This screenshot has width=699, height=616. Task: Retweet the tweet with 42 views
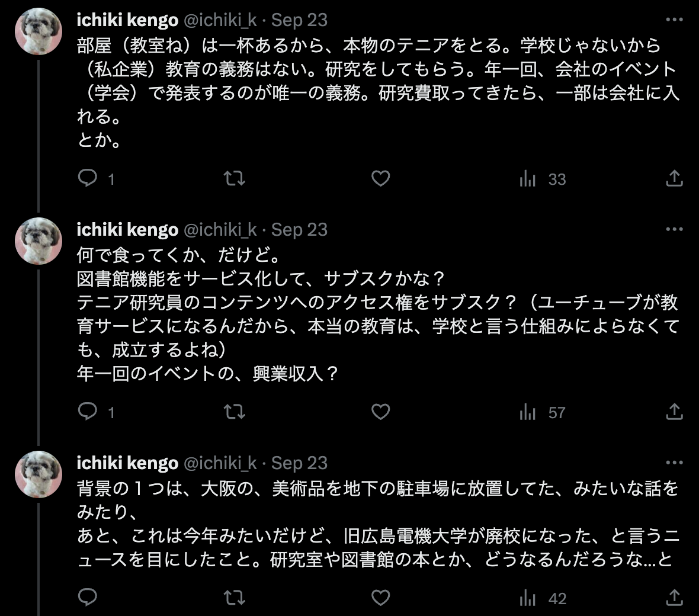pyautogui.click(x=235, y=597)
